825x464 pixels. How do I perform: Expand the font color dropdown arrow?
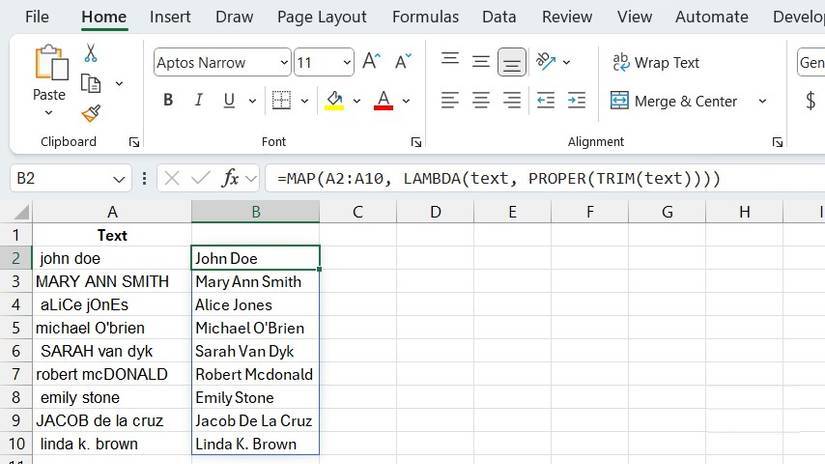point(406,101)
